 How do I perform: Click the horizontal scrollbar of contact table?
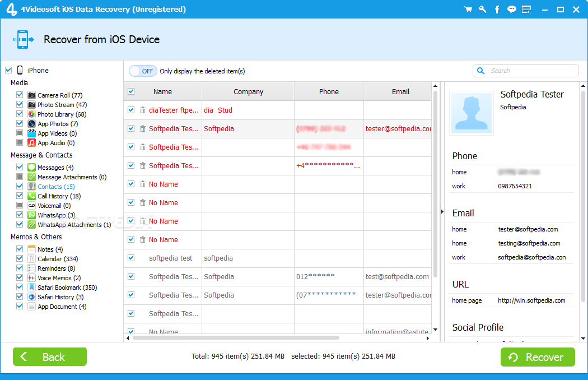[236, 338]
